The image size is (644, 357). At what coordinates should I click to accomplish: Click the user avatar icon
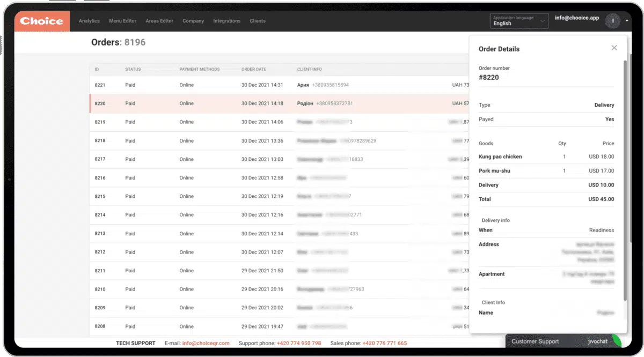point(612,20)
